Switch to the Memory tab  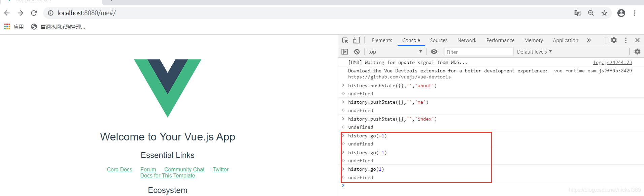534,40
